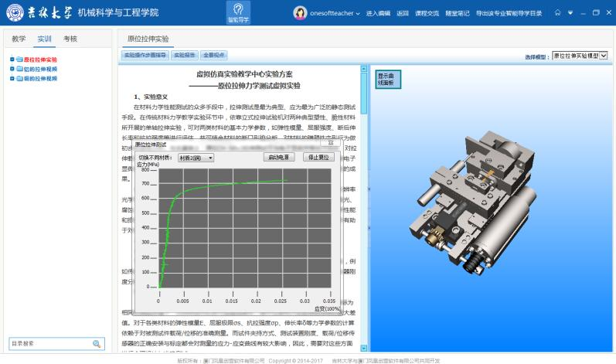Expand the 原位拉伸实验 tree node
Viewport: 616px width, 364px height.
(x=12, y=60)
